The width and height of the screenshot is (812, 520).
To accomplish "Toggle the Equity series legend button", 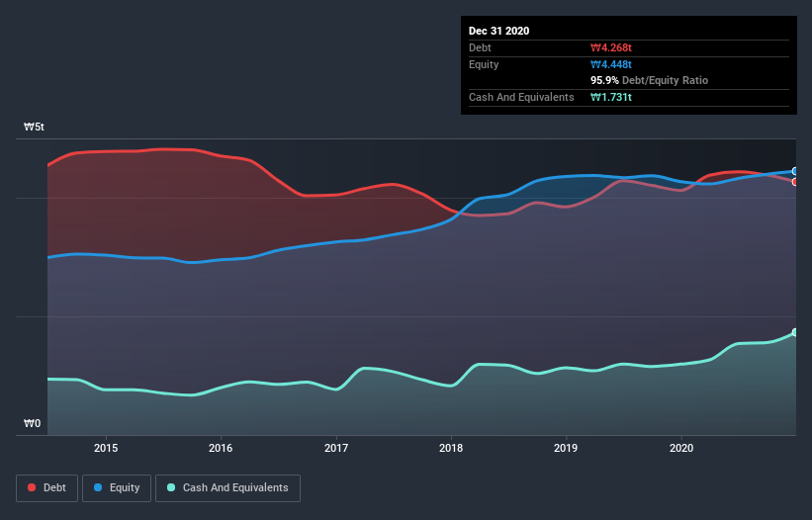I will [x=117, y=488].
